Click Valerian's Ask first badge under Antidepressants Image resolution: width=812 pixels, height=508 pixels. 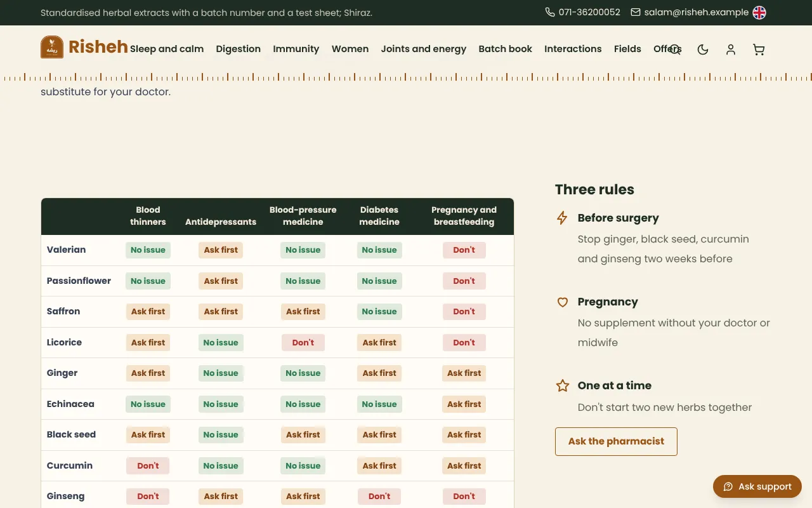(x=221, y=250)
